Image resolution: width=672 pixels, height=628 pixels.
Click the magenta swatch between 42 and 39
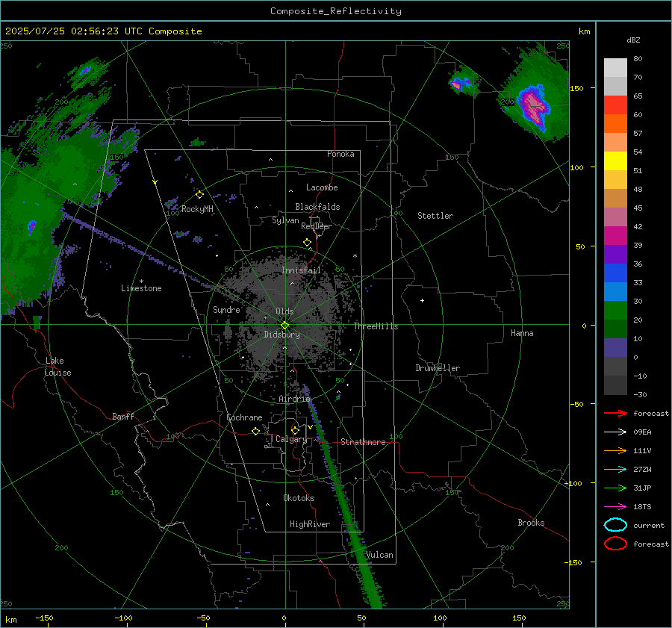pyautogui.click(x=615, y=235)
